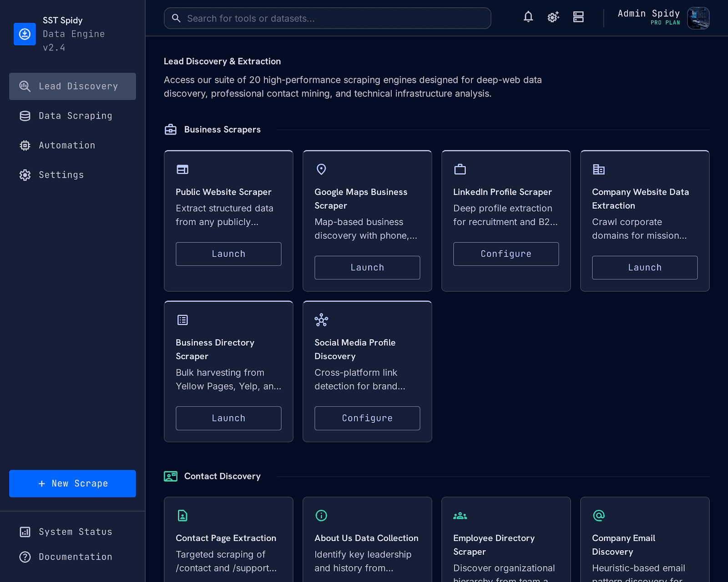Click the search magnifier icon

176,18
